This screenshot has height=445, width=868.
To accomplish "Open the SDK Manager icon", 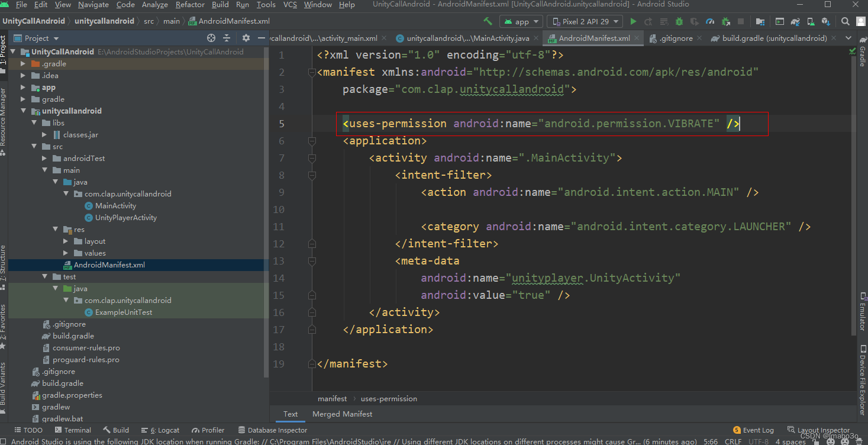I will pos(826,21).
